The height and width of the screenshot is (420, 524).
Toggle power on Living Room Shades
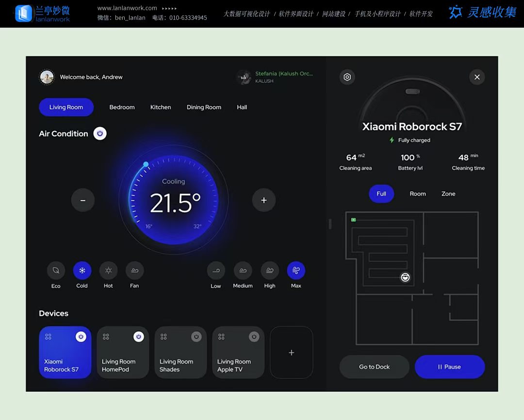click(x=196, y=337)
